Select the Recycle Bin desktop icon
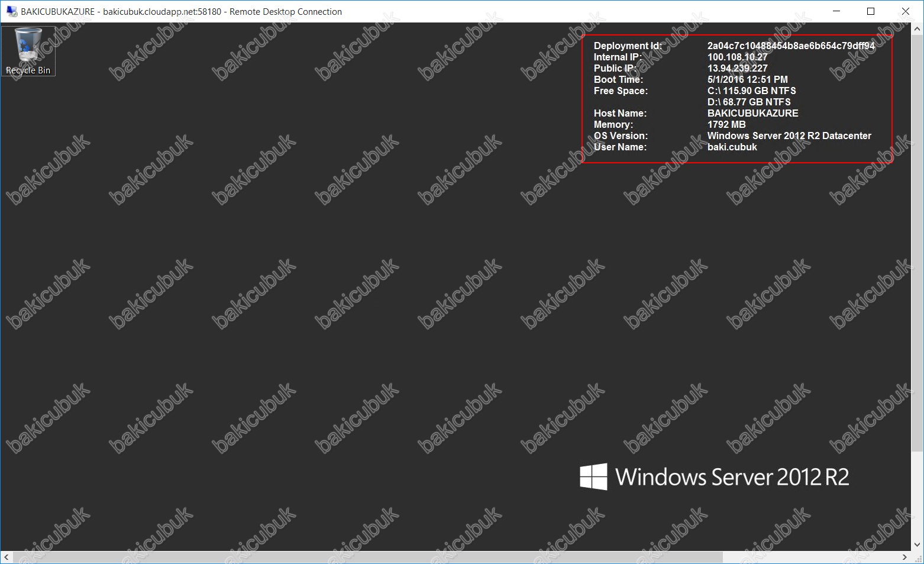 pos(28,51)
